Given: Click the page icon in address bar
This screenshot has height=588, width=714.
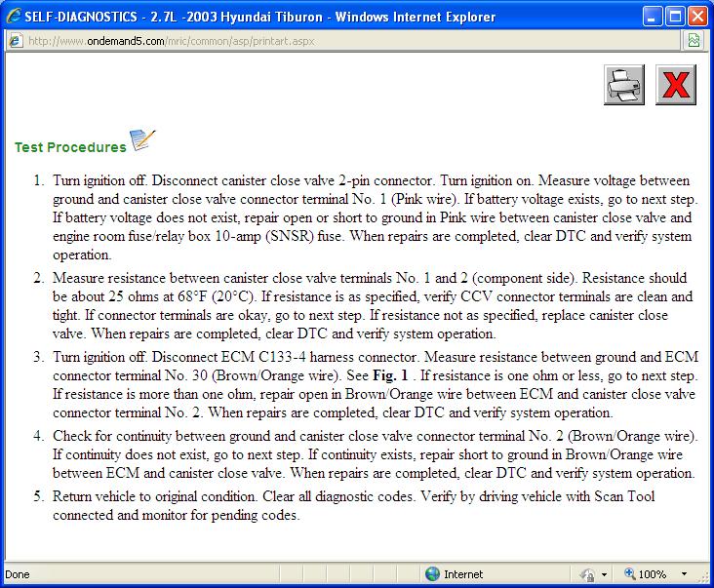Looking at the screenshot, I should [x=15, y=41].
